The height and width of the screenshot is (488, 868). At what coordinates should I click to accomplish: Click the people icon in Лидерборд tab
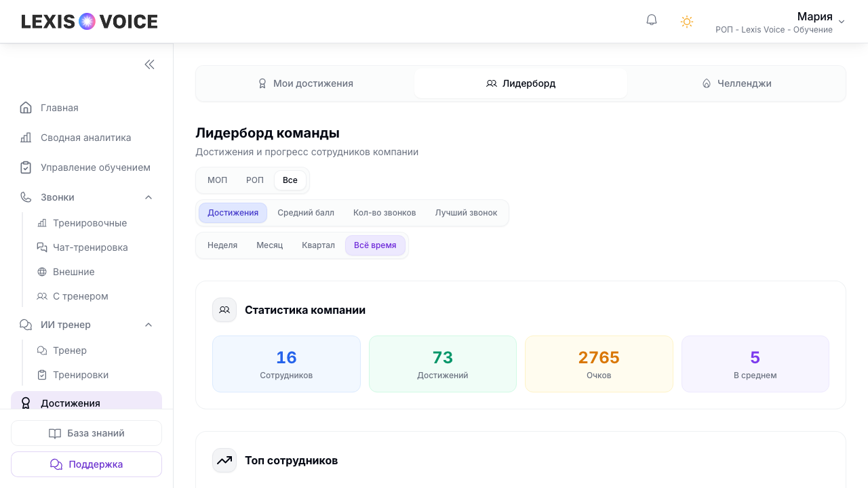click(492, 83)
